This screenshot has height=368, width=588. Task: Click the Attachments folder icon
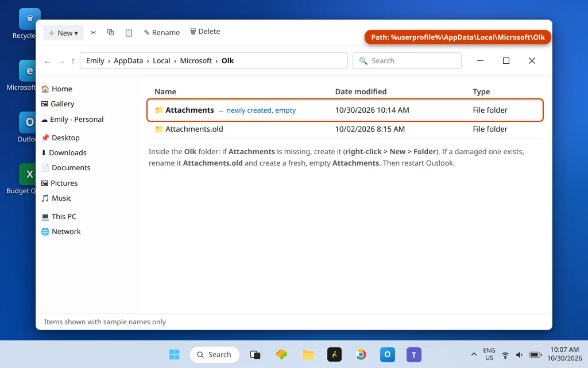tap(159, 110)
